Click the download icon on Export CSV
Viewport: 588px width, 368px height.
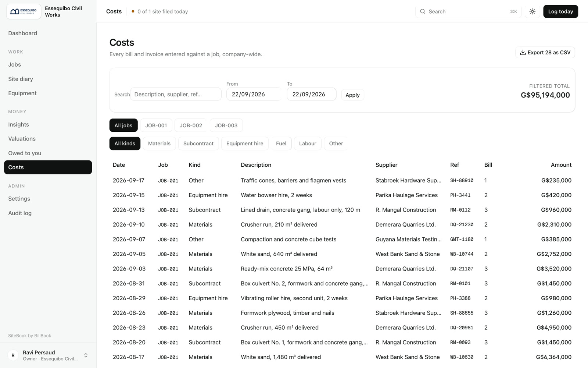click(523, 52)
